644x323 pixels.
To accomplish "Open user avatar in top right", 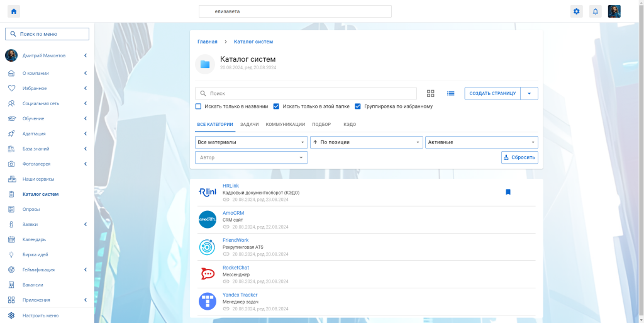I will (614, 11).
